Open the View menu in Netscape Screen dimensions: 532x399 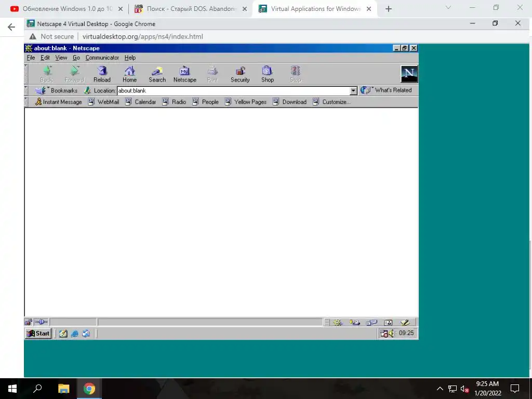coord(61,58)
